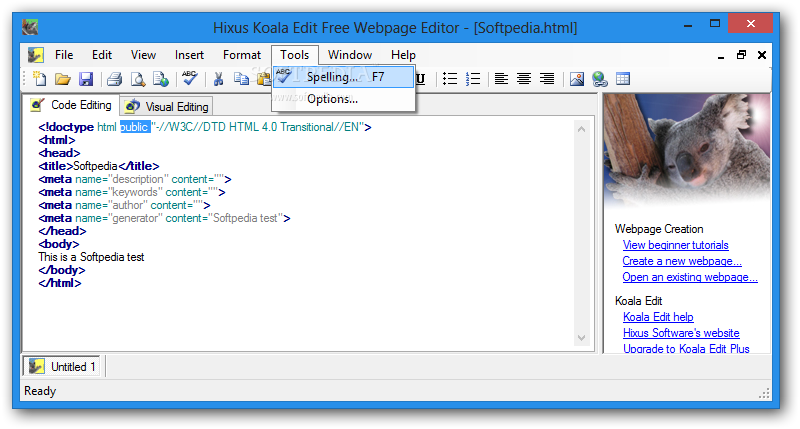Click the Insert hyperlink globe icon

click(599, 79)
